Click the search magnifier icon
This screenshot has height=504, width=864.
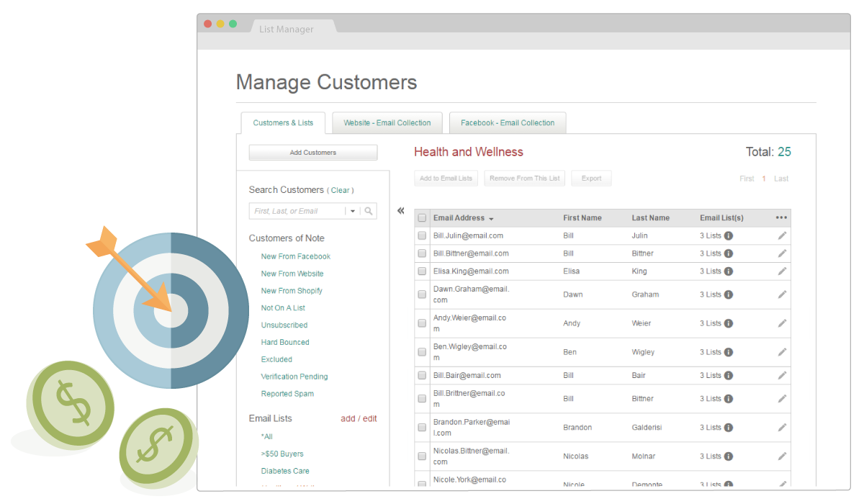click(x=369, y=211)
